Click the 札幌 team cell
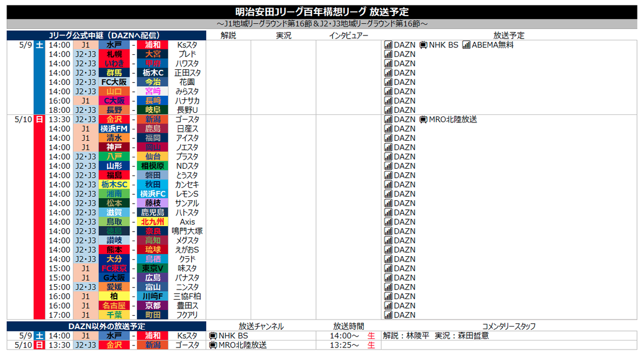 pos(114,54)
